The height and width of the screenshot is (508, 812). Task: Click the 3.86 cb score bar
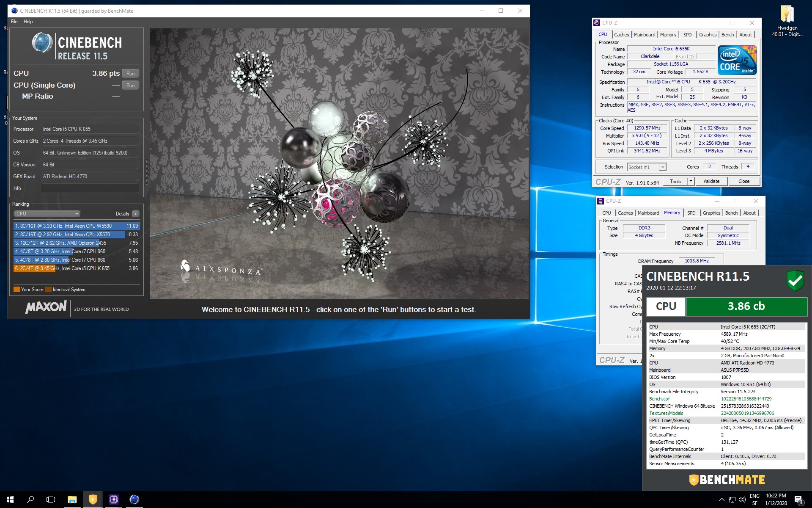tap(746, 306)
